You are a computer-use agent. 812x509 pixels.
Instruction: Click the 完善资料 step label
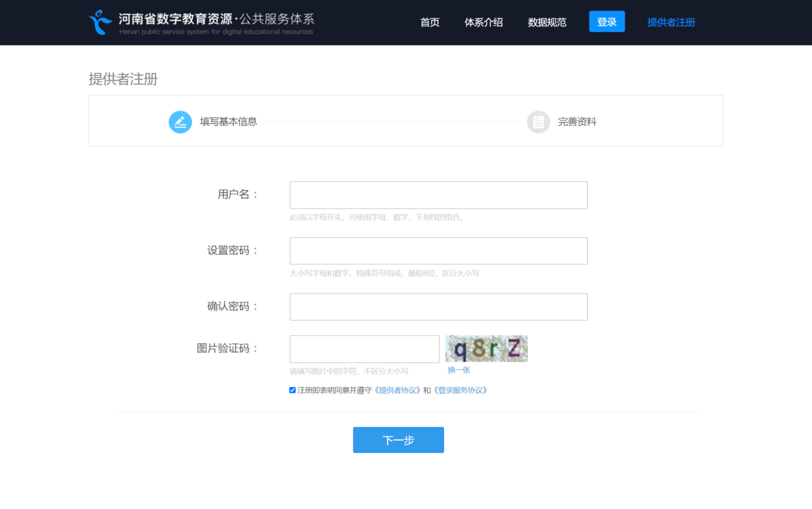pyautogui.click(x=577, y=122)
